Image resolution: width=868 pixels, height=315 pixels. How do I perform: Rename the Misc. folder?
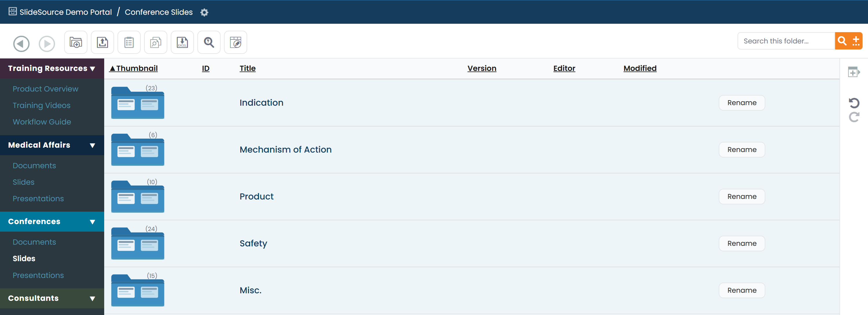click(x=742, y=290)
